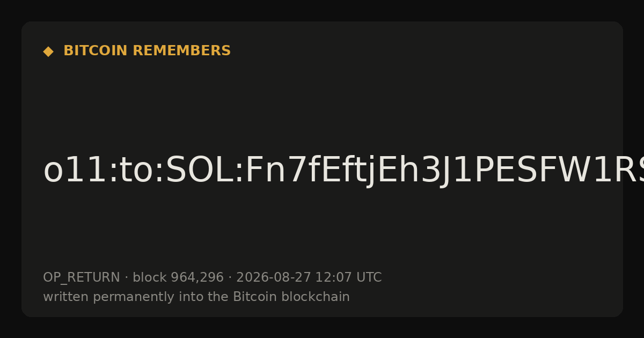Image resolution: width=644 pixels, height=338 pixels.
Task: Click the dot separator before the date
Action: pyautogui.click(x=230, y=278)
